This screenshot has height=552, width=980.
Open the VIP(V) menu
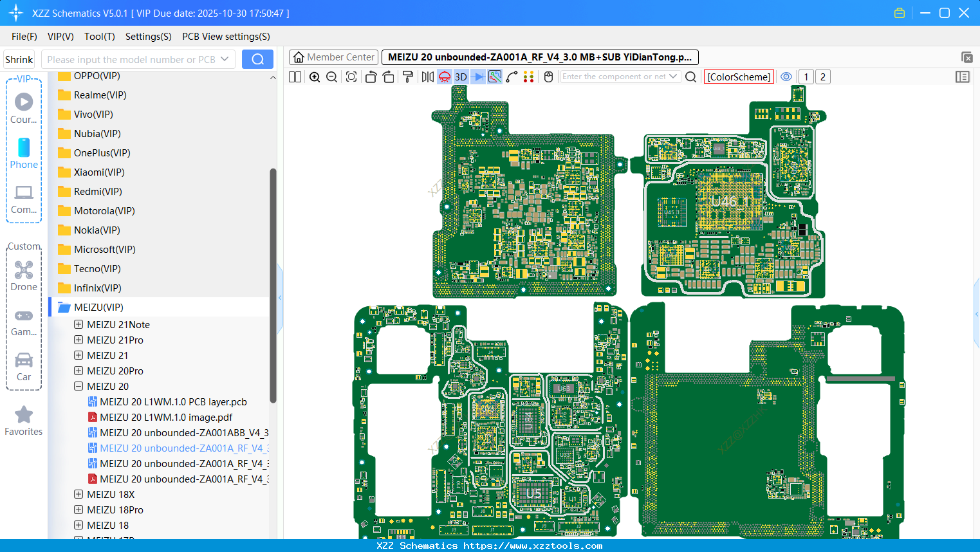(x=60, y=37)
